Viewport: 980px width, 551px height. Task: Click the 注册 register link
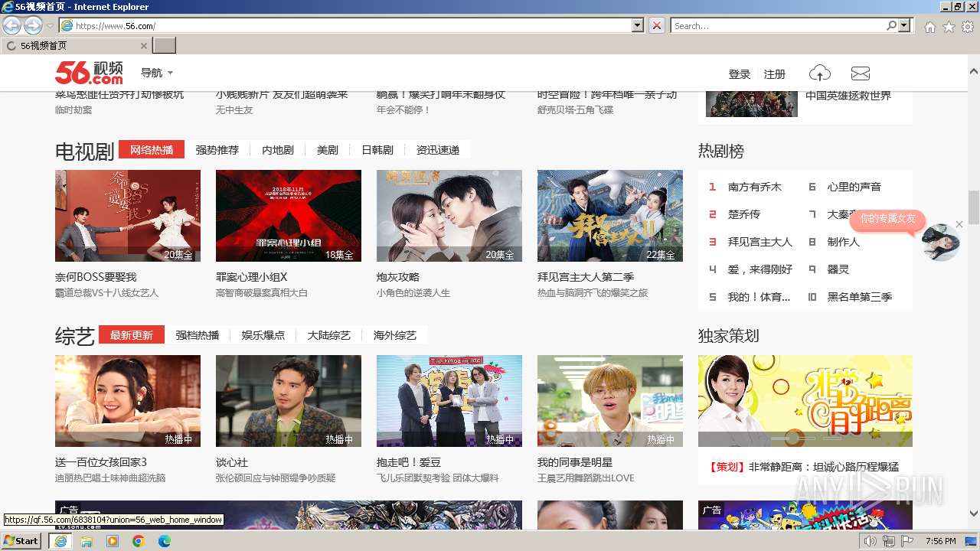775,74
